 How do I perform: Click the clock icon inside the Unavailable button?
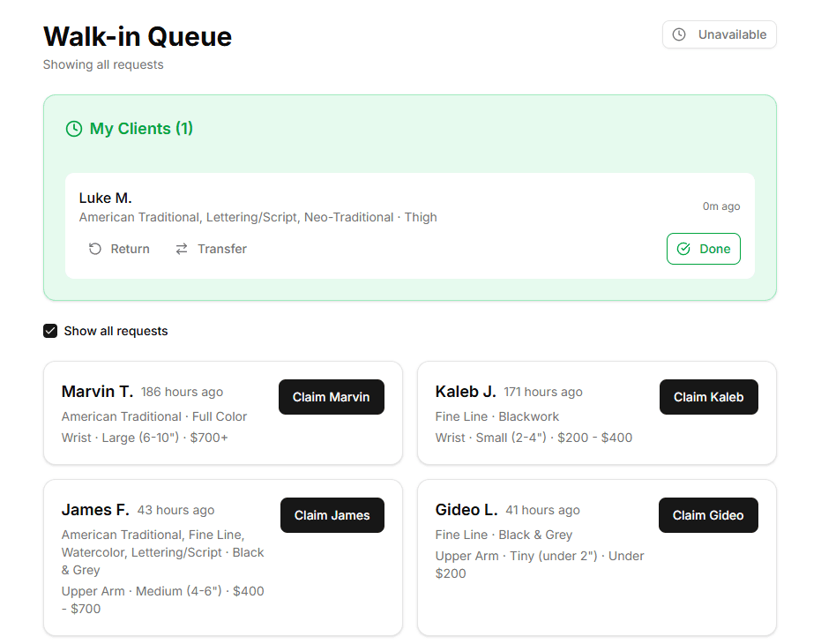click(678, 34)
